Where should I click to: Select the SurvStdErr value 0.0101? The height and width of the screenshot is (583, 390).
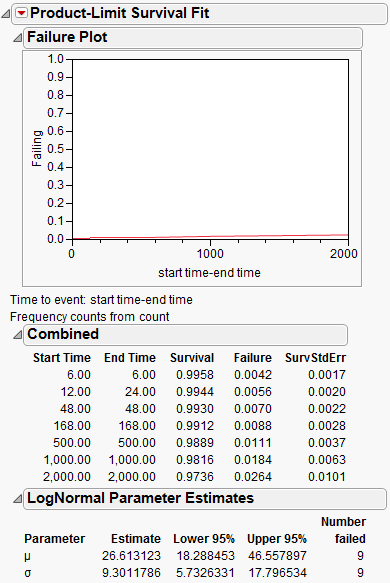tap(327, 477)
